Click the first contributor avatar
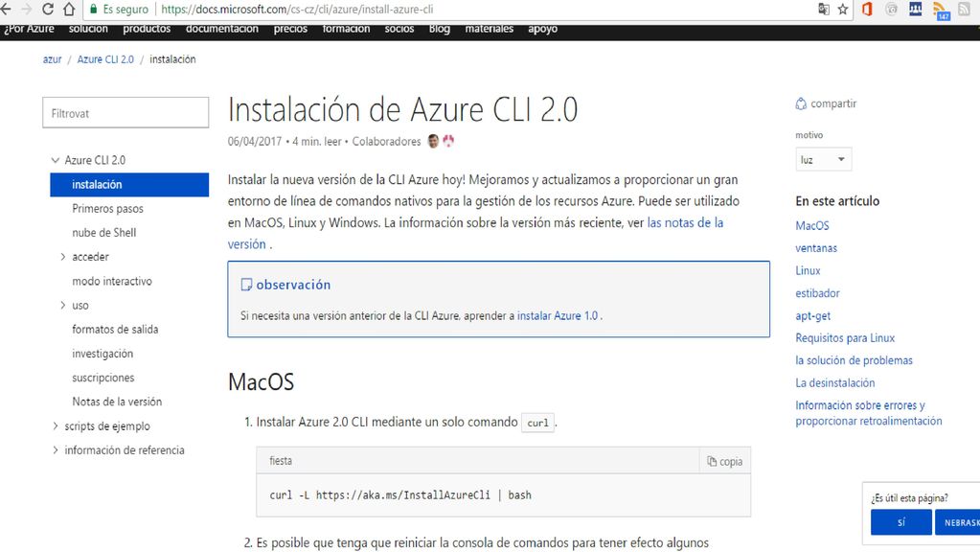Screen dimensions: 980x552 pos(433,141)
